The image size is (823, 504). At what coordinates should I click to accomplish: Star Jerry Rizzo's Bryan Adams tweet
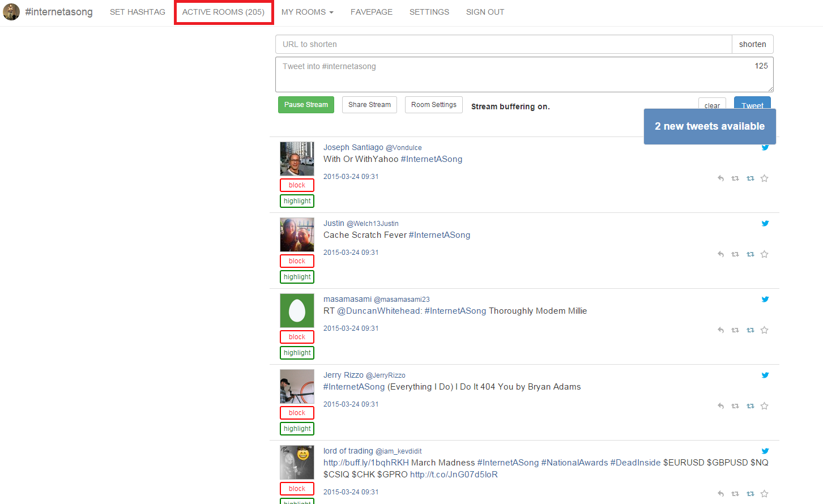[765, 406]
